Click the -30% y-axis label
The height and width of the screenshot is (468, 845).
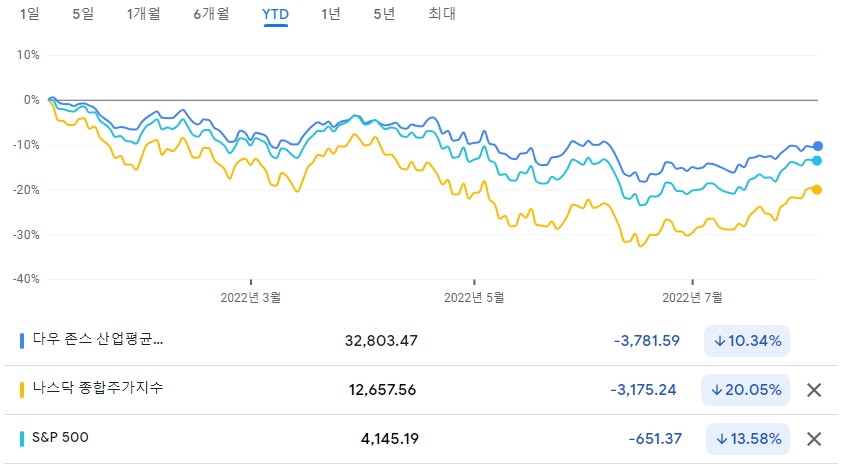tap(26, 235)
